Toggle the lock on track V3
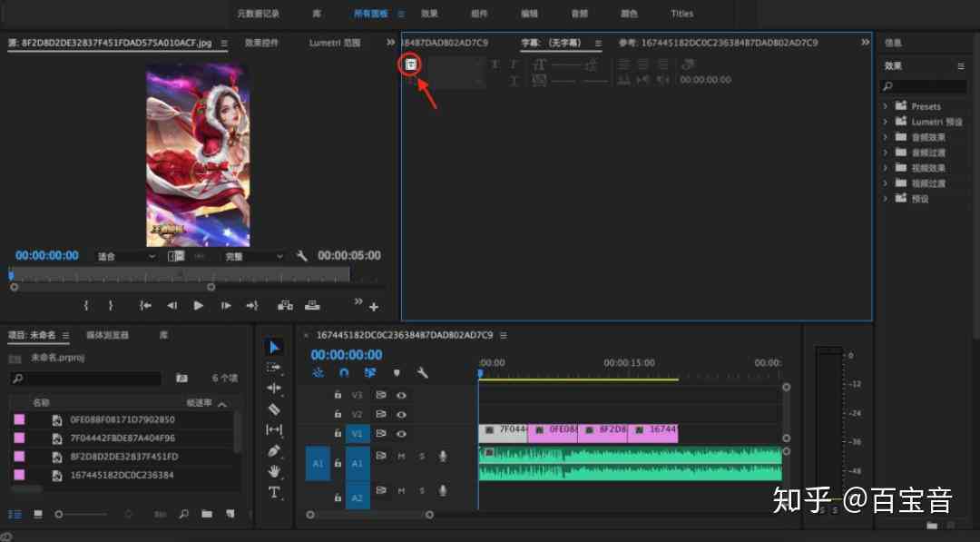Screen dimensions: 980x542 pos(338,395)
